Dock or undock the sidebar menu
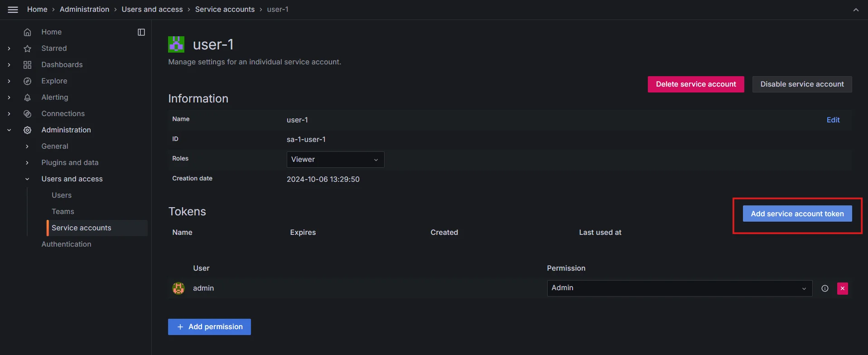The image size is (868, 355). tap(141, 32)
